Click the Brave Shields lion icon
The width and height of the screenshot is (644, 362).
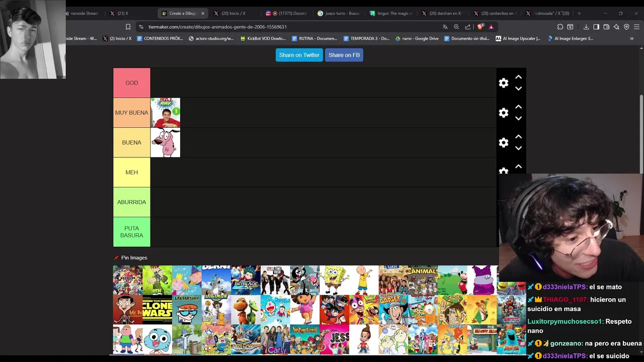coord(480,27)
